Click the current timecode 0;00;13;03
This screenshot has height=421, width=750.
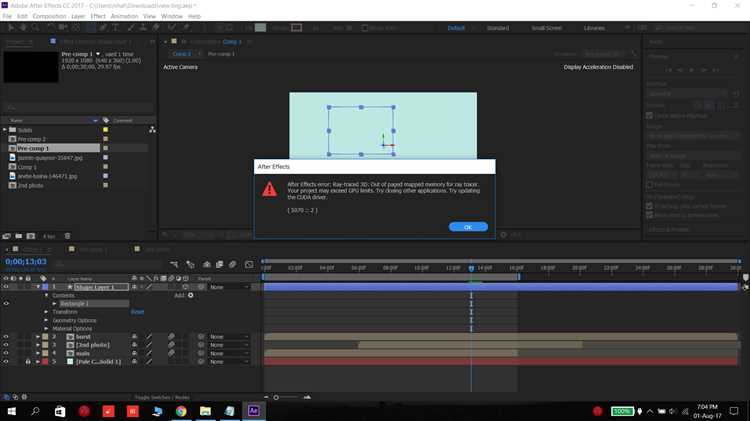tap(26, 262)
